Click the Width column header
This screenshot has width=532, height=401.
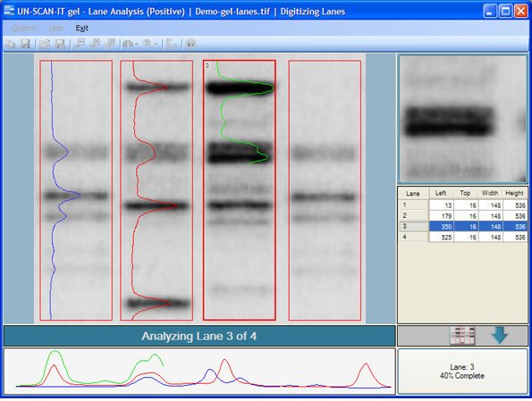tap(490, 193)
